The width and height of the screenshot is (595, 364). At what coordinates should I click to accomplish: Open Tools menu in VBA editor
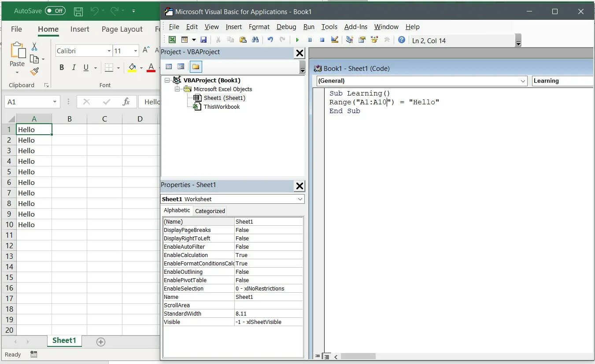[x=329, y=27]
